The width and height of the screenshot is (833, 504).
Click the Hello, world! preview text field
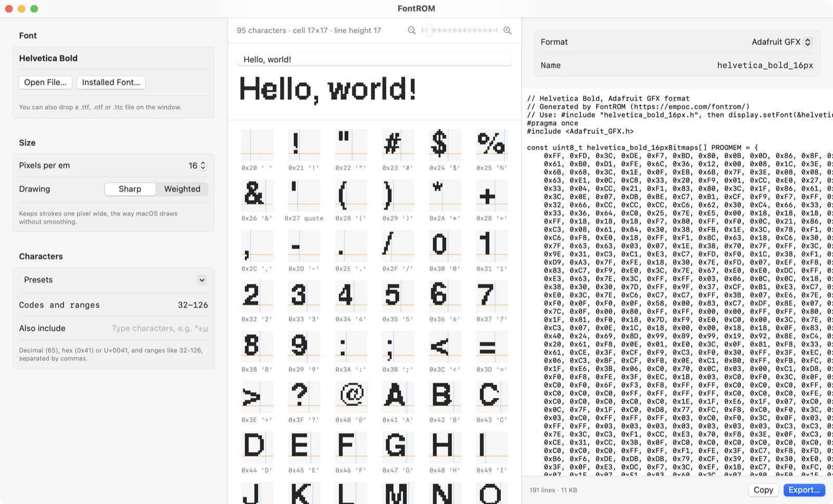coord(374,59)
